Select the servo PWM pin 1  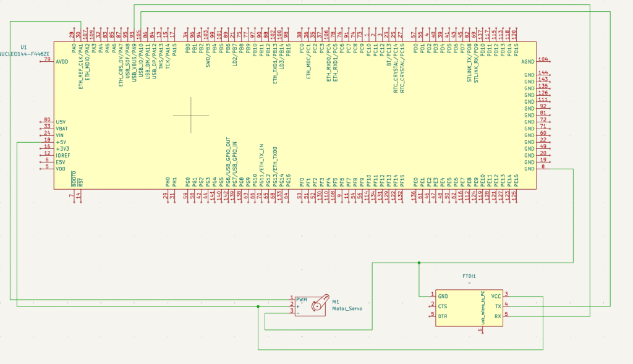[292, 299]
